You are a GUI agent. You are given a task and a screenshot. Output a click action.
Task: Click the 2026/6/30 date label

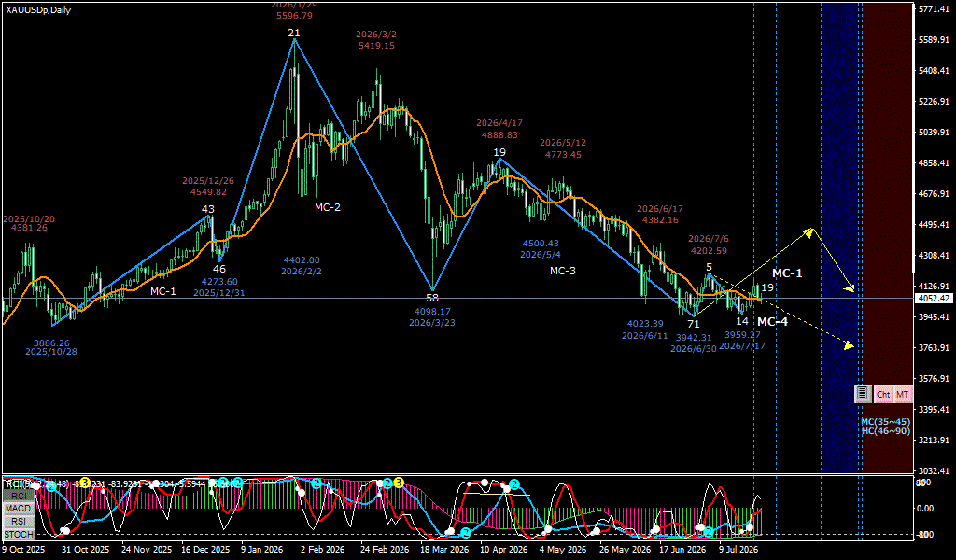(x=694, y=348)
